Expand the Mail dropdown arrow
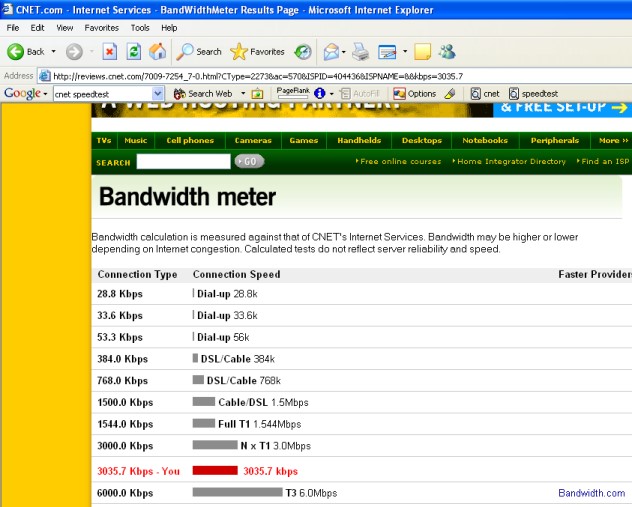The image size is (632, 507). click(343, 52)
